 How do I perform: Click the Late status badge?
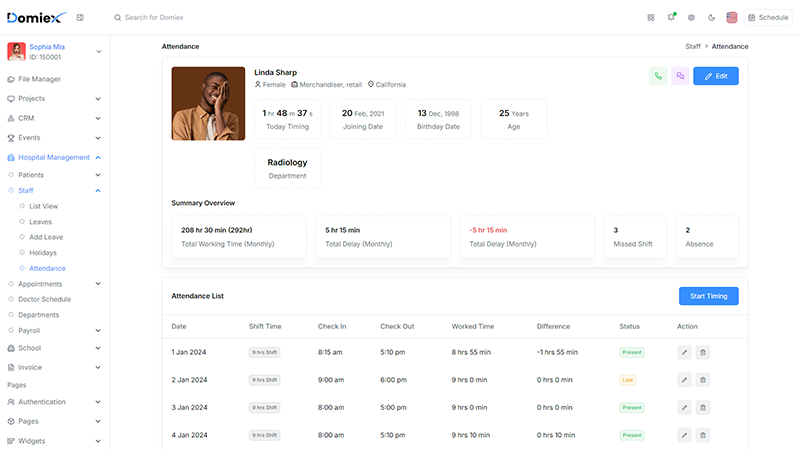(x=628, y=380)
